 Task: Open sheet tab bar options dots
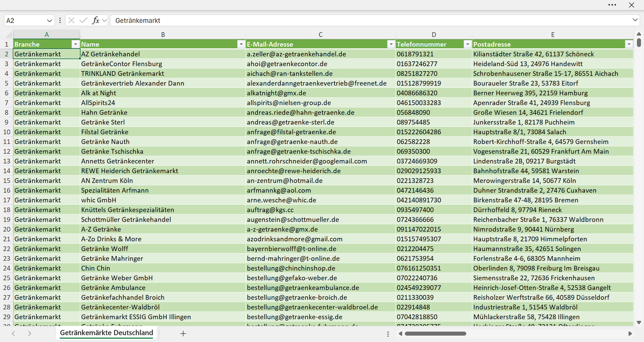(388, 334)
